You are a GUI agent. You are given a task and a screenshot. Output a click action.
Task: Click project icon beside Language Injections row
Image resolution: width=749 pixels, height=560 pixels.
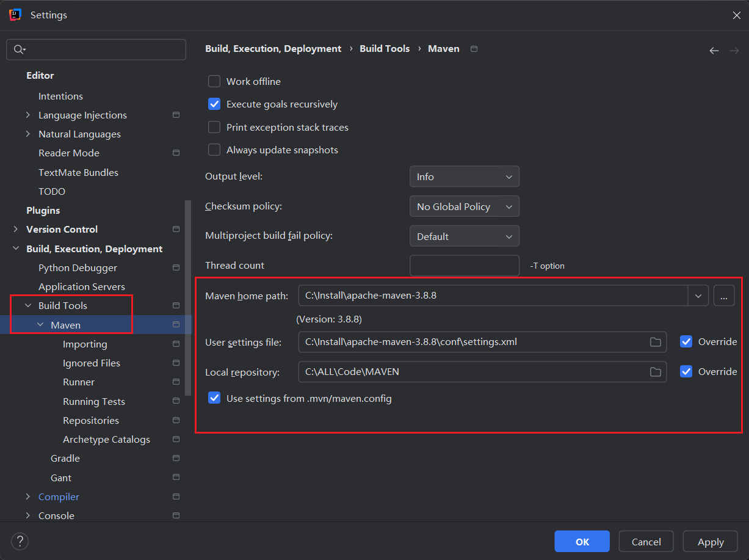click(x=176, y=115)
